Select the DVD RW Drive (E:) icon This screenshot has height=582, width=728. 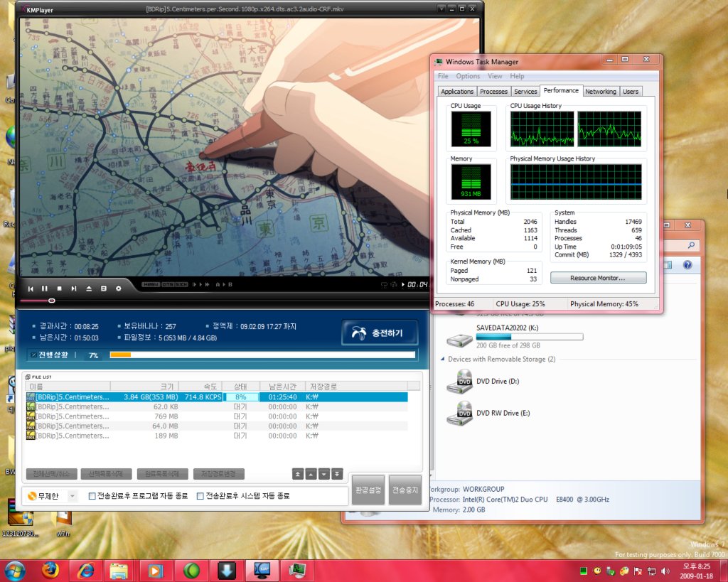tap(459, 414)
